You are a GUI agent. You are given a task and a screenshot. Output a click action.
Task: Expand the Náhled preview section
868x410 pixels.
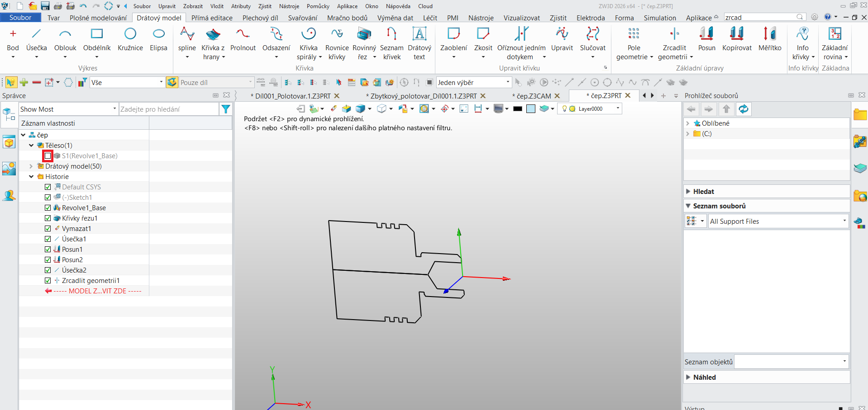(688, 377)
